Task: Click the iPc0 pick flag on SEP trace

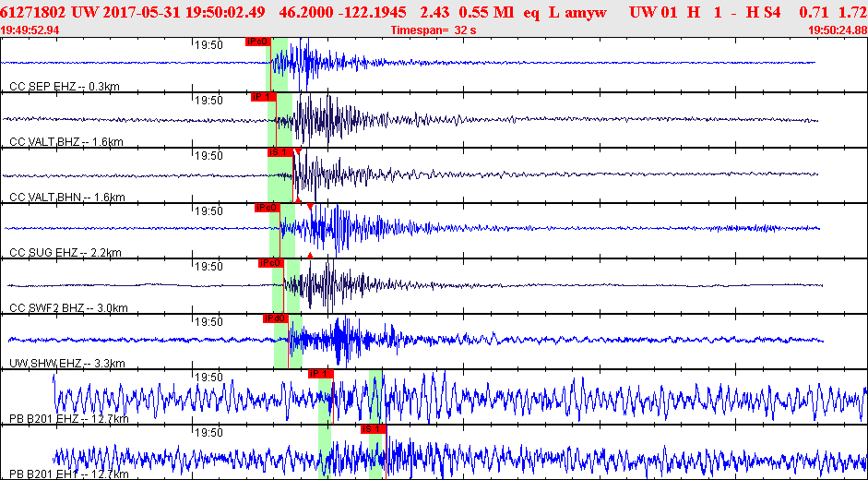Action: pyautogui.click(x=257, y=42)
